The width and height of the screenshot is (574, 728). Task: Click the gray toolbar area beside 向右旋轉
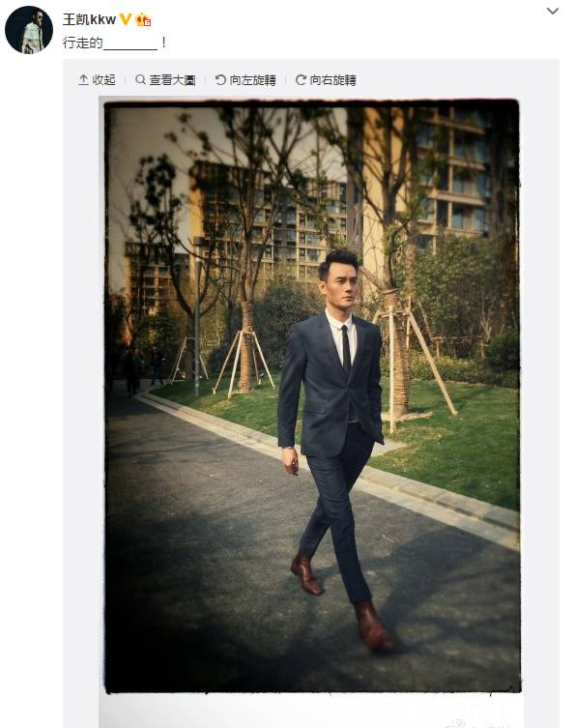click(x=457, y=80)
